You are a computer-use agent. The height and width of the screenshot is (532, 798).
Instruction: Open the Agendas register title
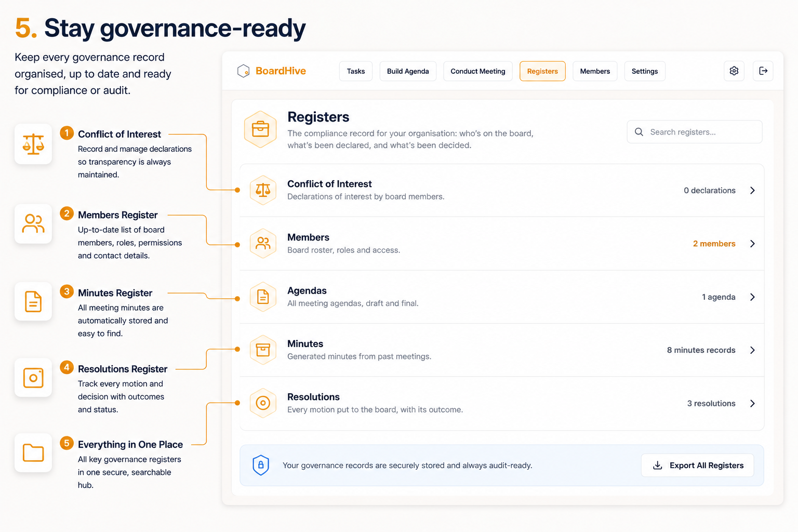(x=307, y=290)
